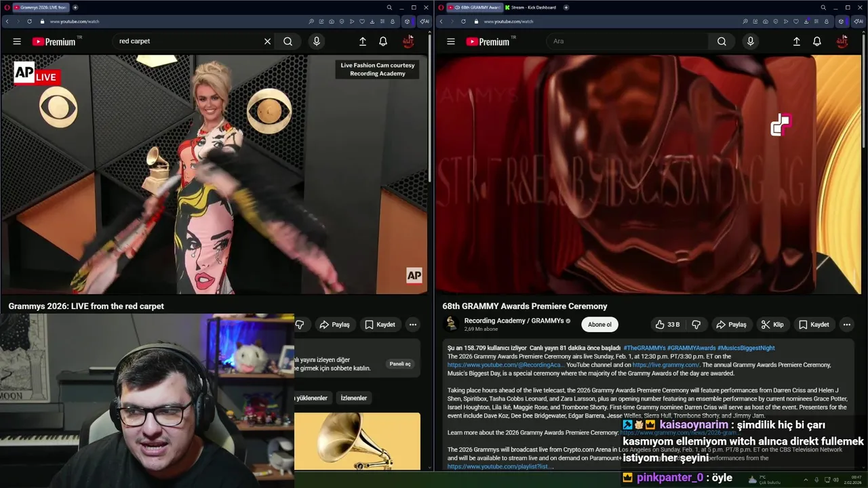Dislike the GRAMMY Premiere Ceremony video

tap(696, 325)
